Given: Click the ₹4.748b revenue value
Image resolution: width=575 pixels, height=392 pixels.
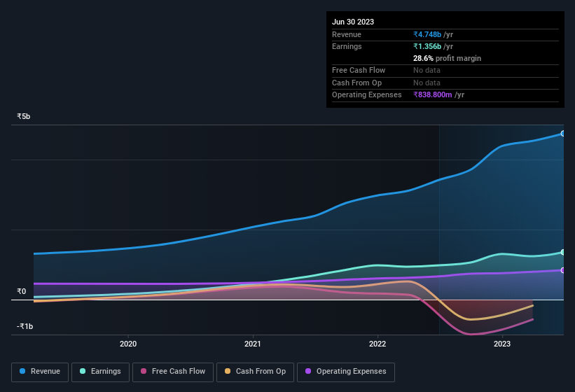Looking at the screenshot, I should click(427, 34).
